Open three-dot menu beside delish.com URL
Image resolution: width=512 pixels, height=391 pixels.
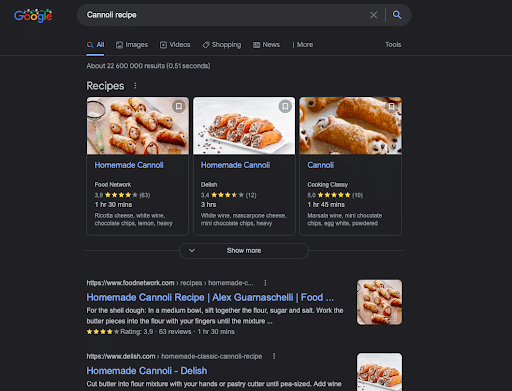[274, 356]
